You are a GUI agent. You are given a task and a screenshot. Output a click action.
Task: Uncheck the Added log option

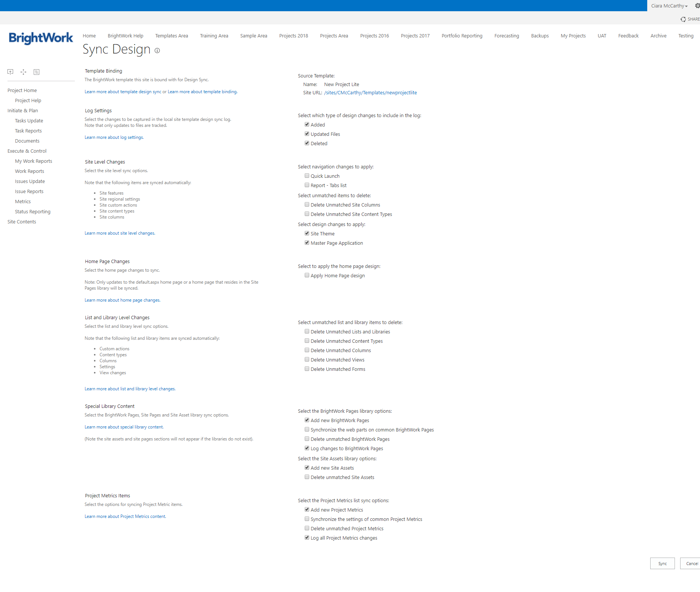[x=307, y=124]
